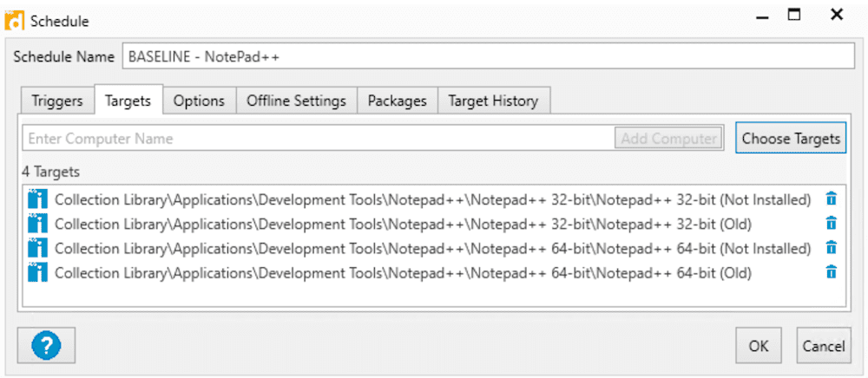Focus the Enter Computer Name field
The image size is (868, 378).
pos(319,138)
